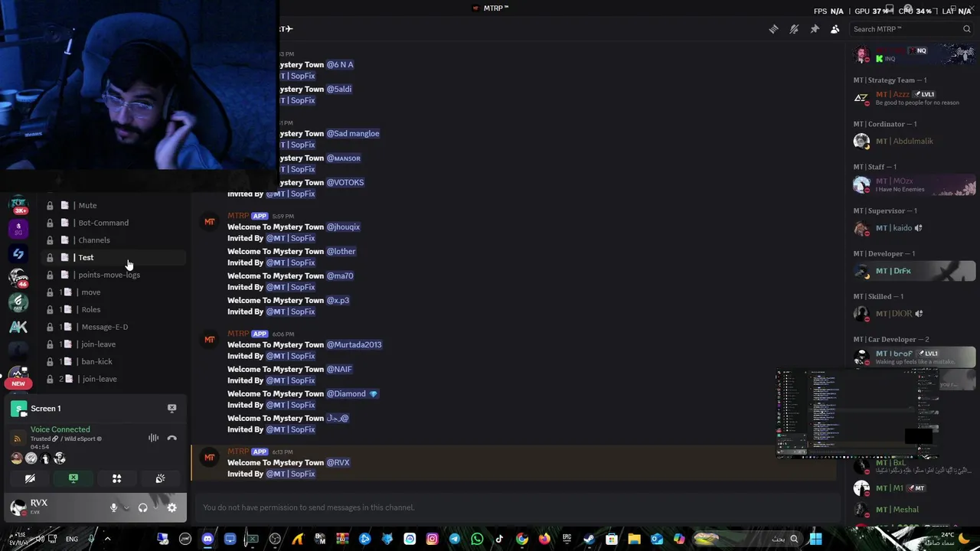Screen dimensions: 980x551
Task: Open @NAIF mention
Action: point(339,369)
